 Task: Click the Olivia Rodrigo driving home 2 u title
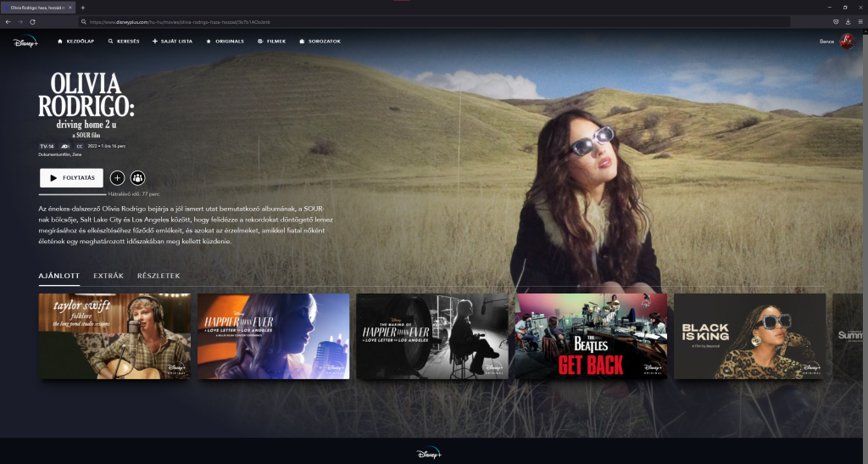(86, 104)
